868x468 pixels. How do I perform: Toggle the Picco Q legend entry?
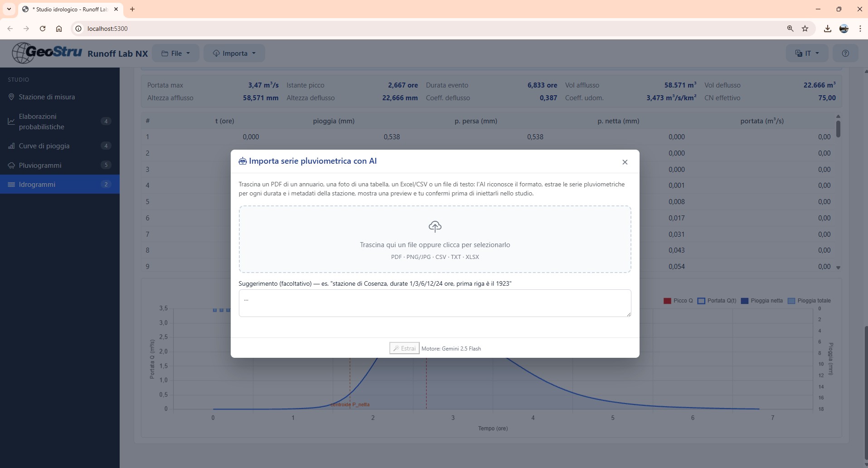tap(678, 301)
